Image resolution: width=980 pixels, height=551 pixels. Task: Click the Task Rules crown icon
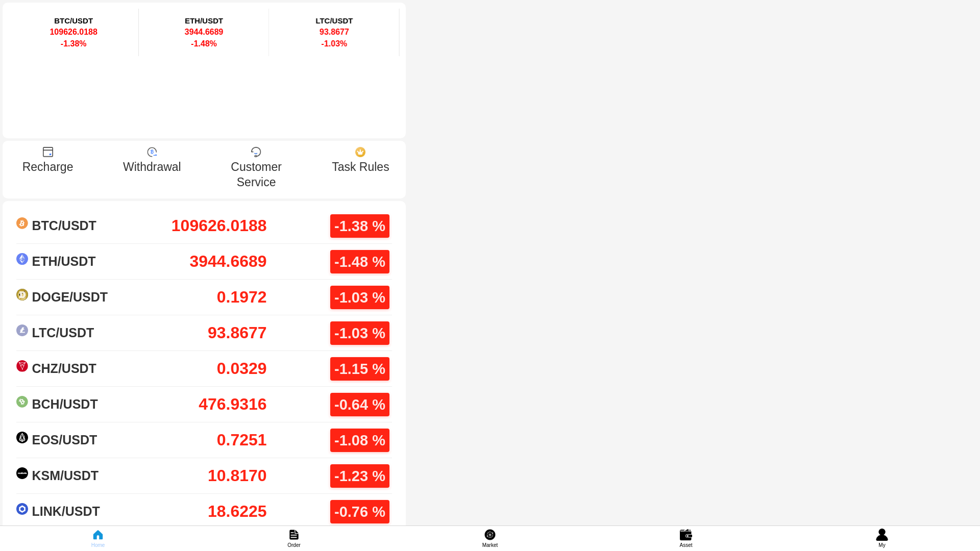(360, 152)
